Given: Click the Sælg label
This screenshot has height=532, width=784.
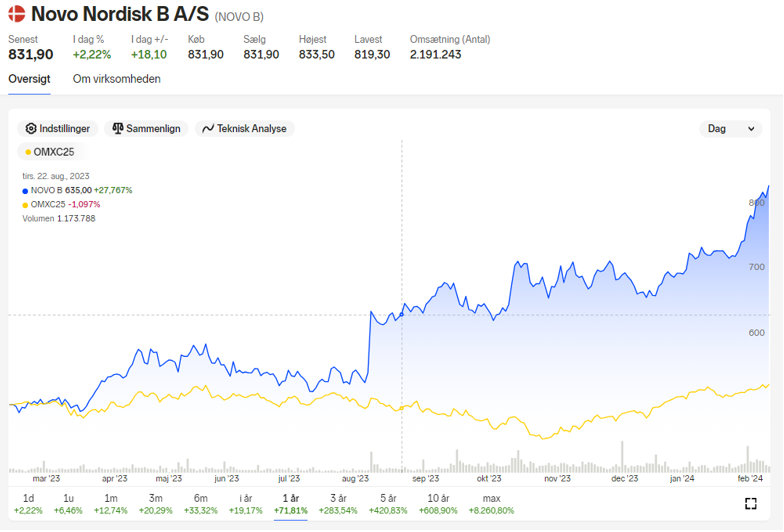Looking at the screenshot, I should [x=254, y=39].
